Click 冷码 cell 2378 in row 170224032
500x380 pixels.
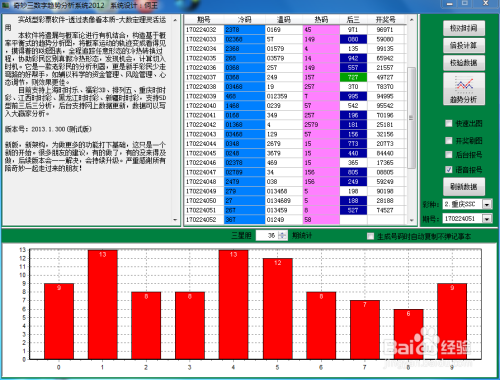point(245,30)
